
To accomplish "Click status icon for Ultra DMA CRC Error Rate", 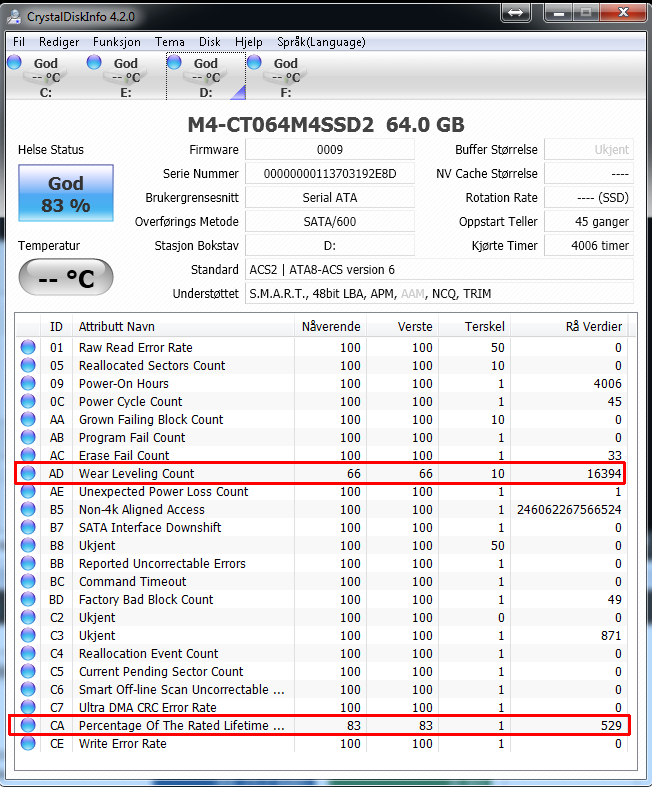I will tap(28, 708).
